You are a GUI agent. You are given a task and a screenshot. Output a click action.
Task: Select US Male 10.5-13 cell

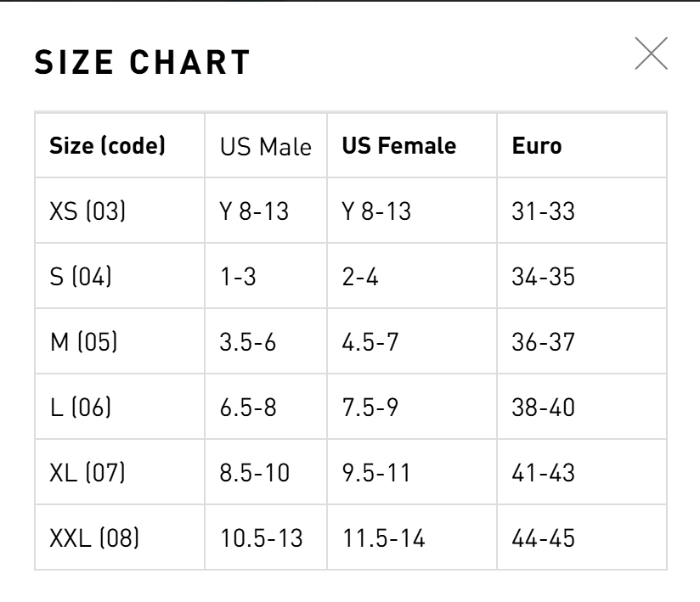[261, 537]
